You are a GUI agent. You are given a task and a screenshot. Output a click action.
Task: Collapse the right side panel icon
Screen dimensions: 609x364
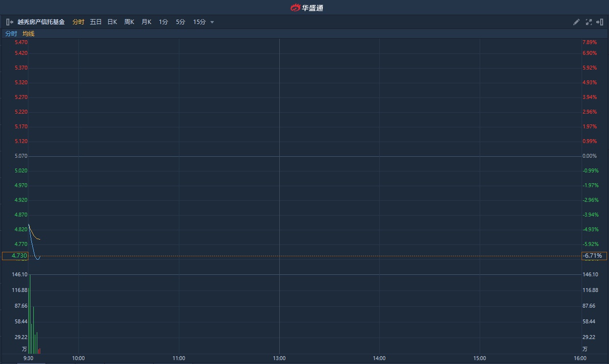600,22
